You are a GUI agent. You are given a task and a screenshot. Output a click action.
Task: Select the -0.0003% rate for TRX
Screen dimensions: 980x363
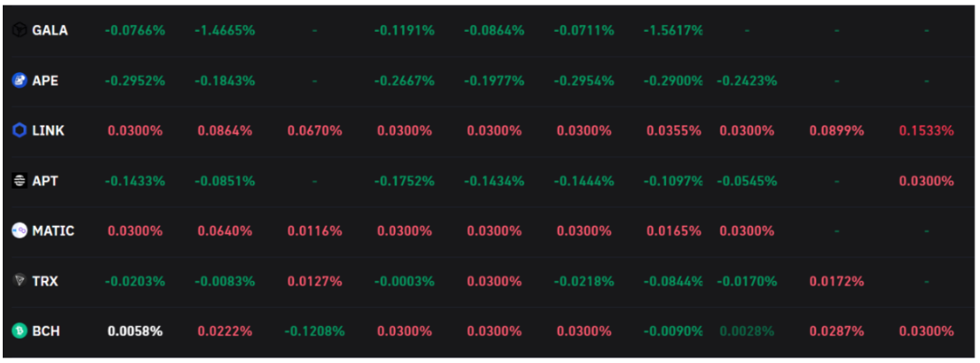coord(404,281)
